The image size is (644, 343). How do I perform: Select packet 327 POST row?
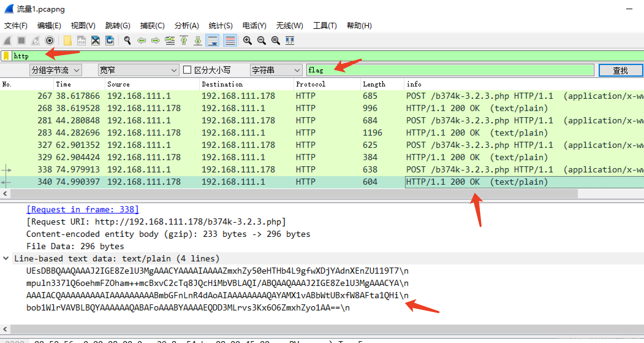click(322, 145)
